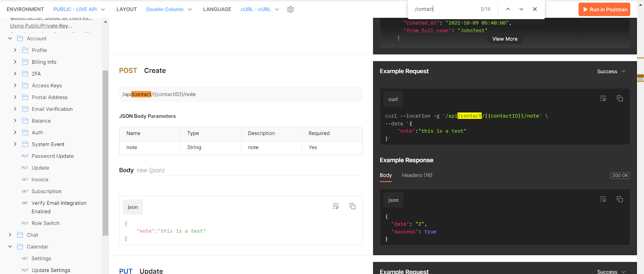Image resolution: width=644 pixels, height=274 pixels.
Task: Expand the Chat folder in sidebar
Action: click(x=10, y=235)
